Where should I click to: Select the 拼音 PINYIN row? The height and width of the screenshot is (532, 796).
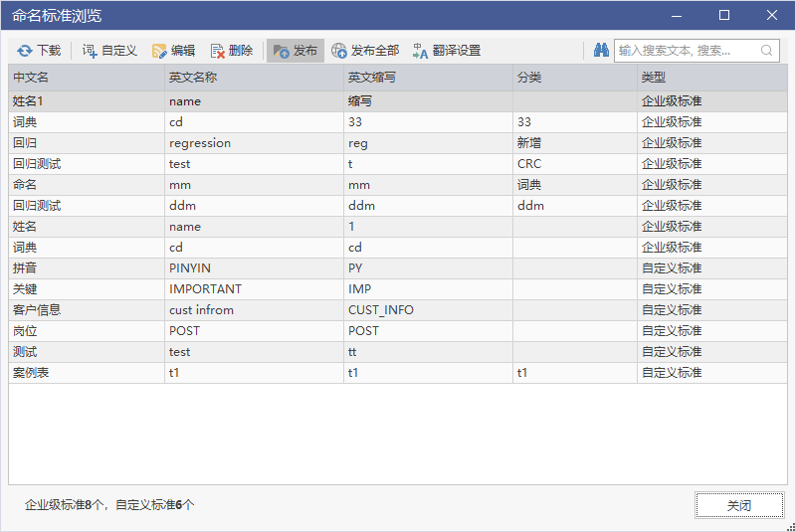tap(397, 268)
